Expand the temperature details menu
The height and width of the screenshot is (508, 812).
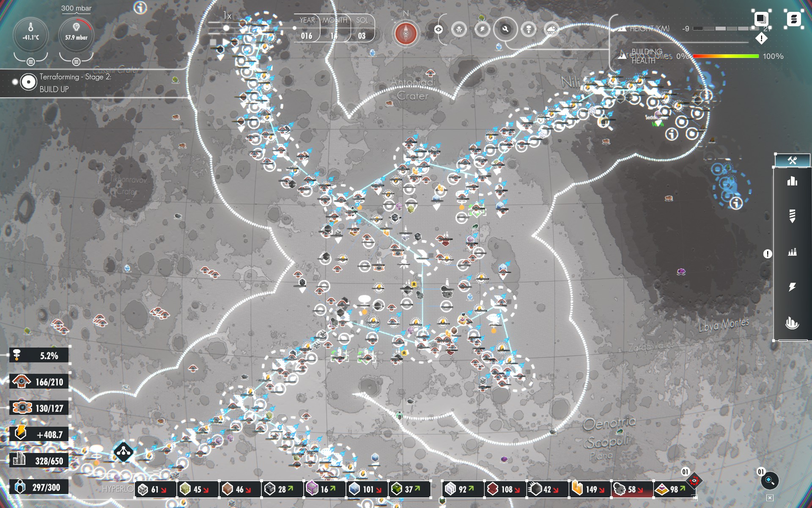[30, 62]
